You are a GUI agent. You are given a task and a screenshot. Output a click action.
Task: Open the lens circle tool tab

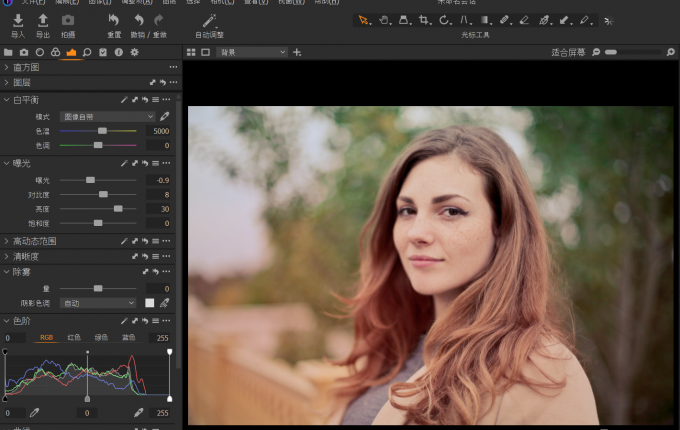pos(39,52)
